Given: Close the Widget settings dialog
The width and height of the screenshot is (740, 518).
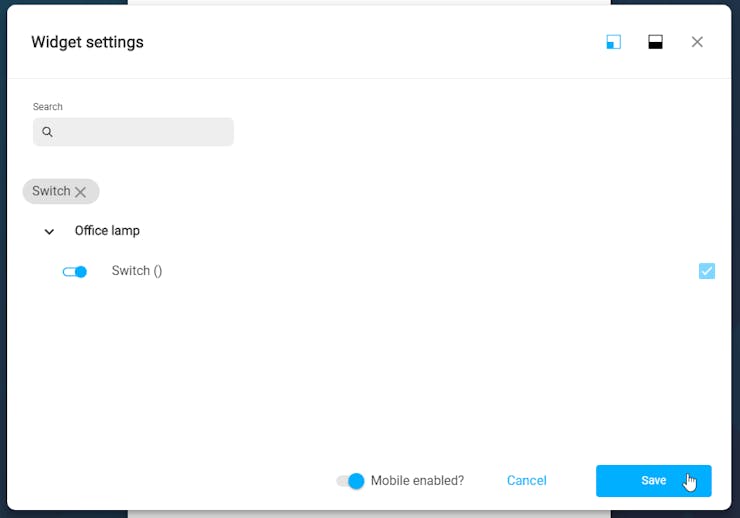Looking at the screenshot, I should click(697, 42).
